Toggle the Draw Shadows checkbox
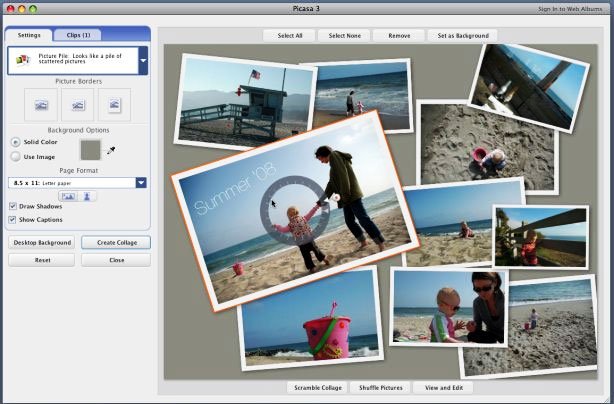Viewport: 614px width, 404px height. pyautogui.click(x=13, y=206)
